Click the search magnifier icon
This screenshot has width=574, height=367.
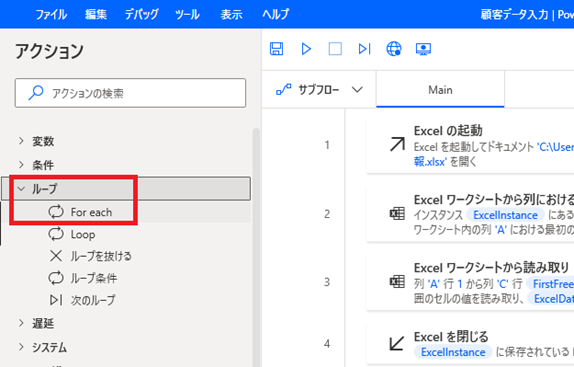point(36,93)
